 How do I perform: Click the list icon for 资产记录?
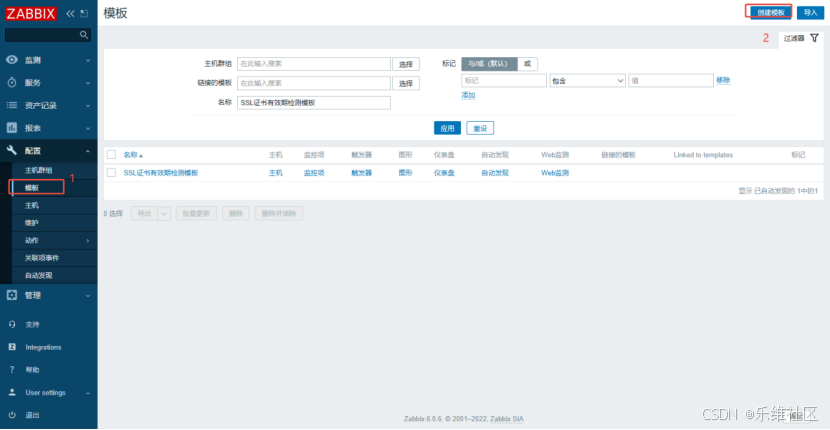(12, 105)
